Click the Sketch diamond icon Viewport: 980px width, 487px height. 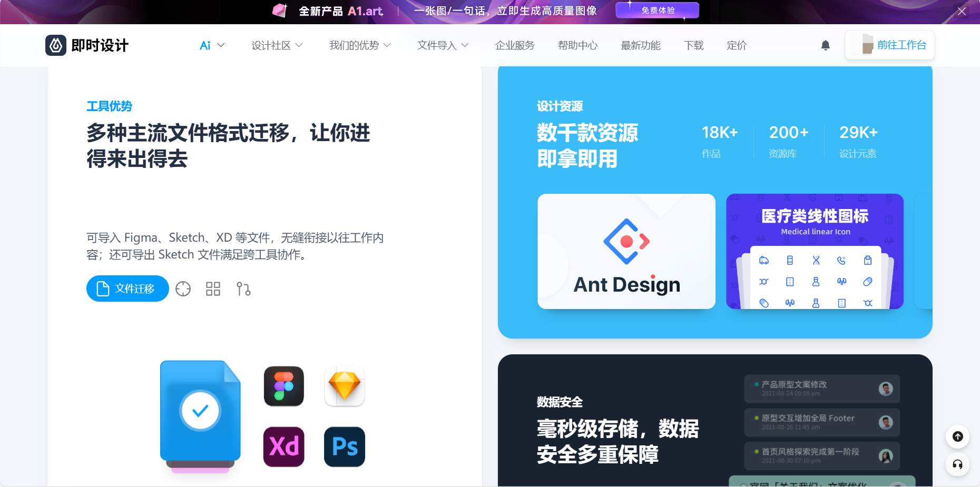point(345,386)
